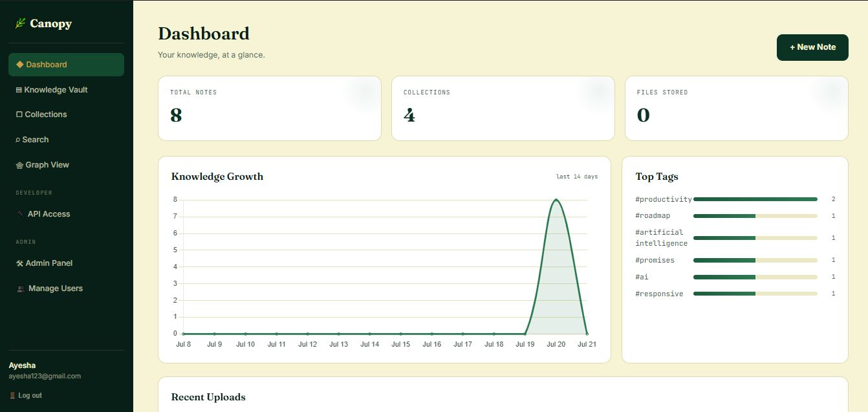Open the Search page
The image size is (868, 412).
[x=66, y=140]
